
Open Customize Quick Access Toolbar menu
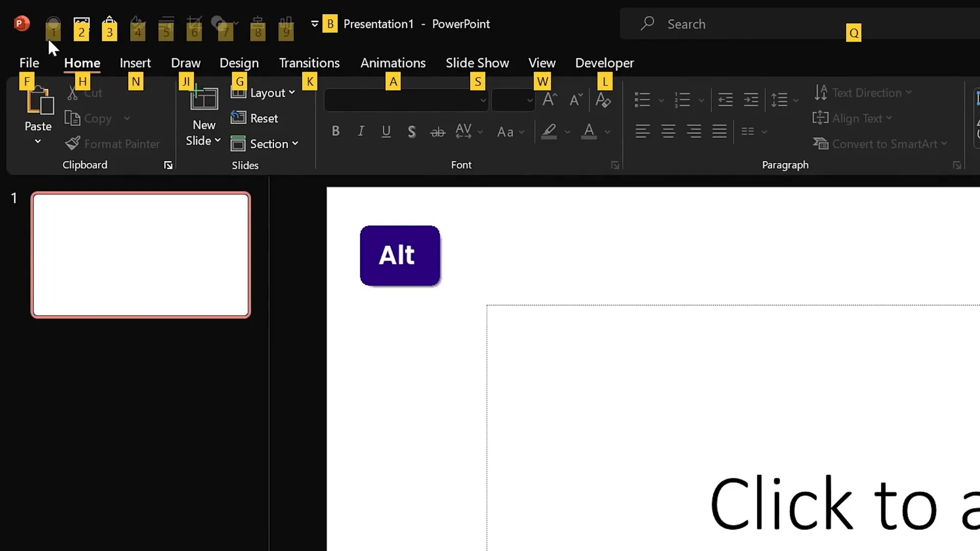(x=314, y=23)
